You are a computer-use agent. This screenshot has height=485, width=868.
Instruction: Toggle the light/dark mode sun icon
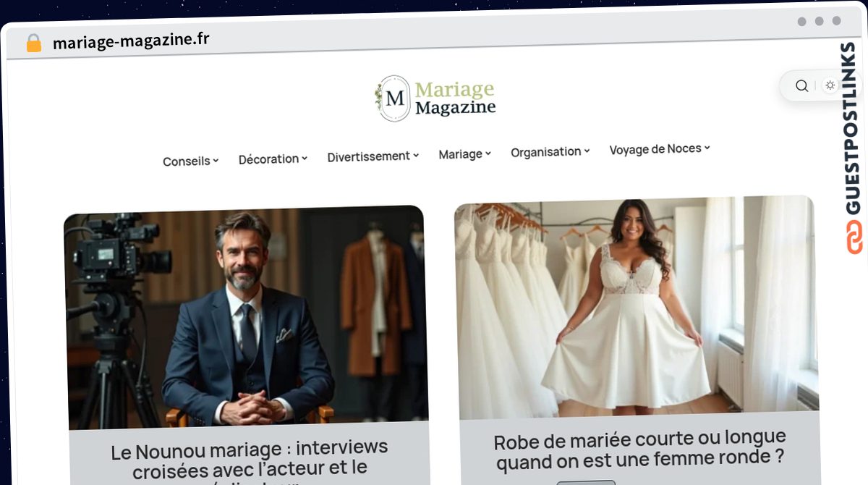click(x=830, y=85)
